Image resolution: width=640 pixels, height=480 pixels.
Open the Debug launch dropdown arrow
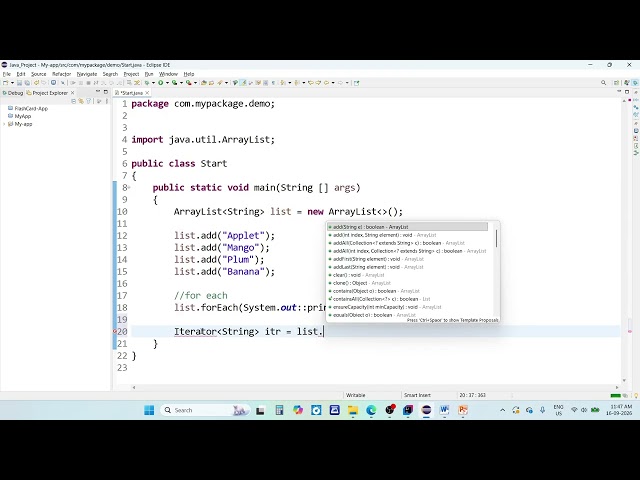point(153,83)
